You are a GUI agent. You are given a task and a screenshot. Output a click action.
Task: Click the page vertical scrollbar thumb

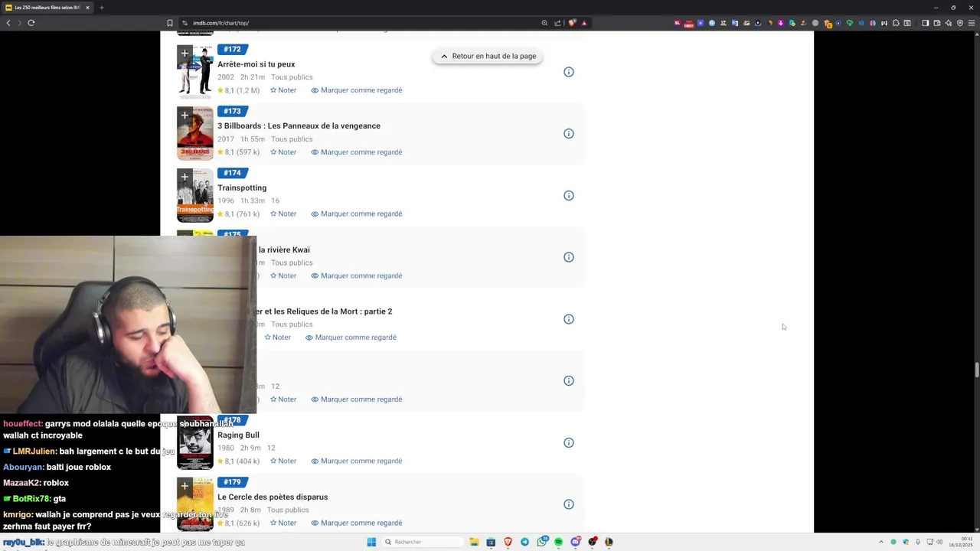click(x=977, y=370)
